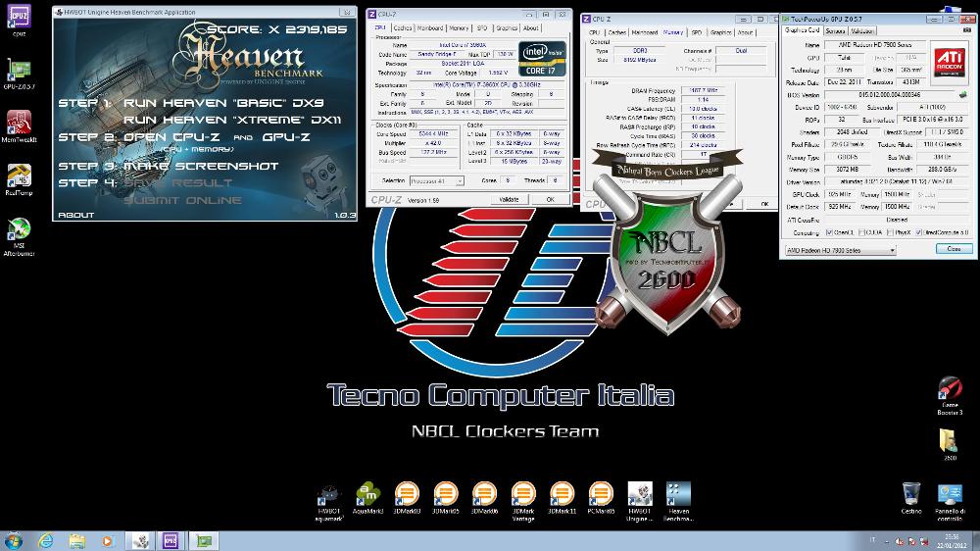Click the Driver Version field in GPU-Z

pyautogui.click(x=897, y=182)
